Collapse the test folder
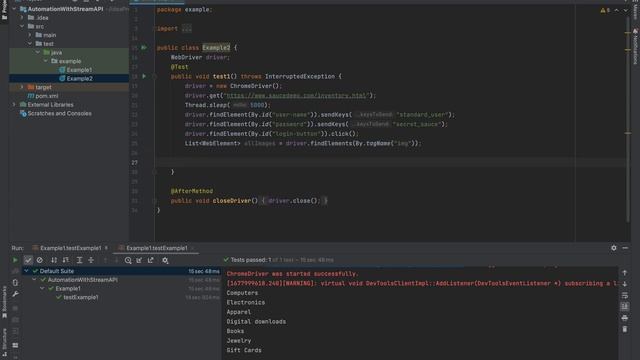Viewport: 640px width, 360px height. click(30, 44)
